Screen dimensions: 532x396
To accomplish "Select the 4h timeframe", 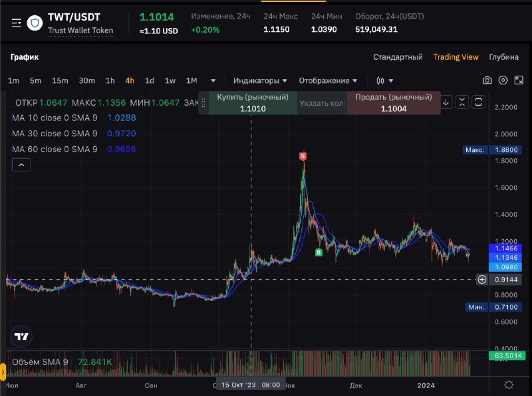I will click(x=130, y=80).
